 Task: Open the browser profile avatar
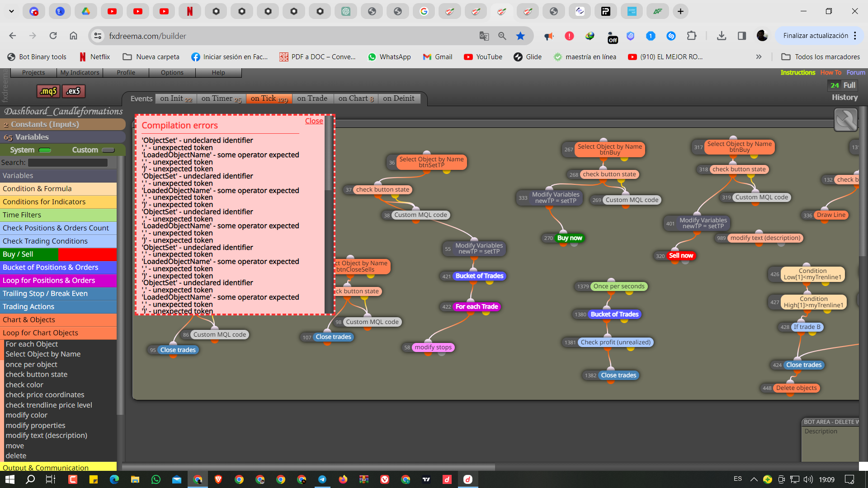762,36
